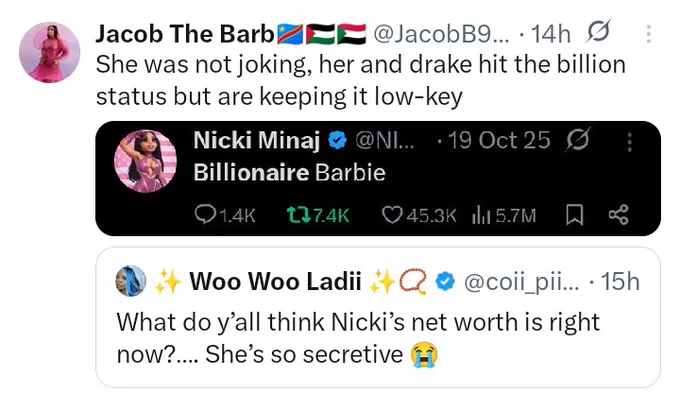Viewport: 680px width, 393px height.
Task: Open the quoted net worth tweet text
Action: point(358,338)
